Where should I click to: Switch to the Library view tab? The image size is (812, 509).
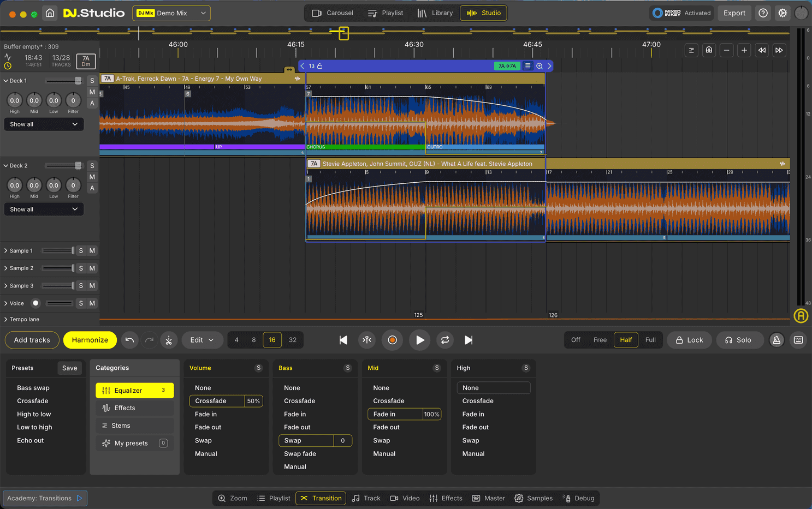[435, 13]
